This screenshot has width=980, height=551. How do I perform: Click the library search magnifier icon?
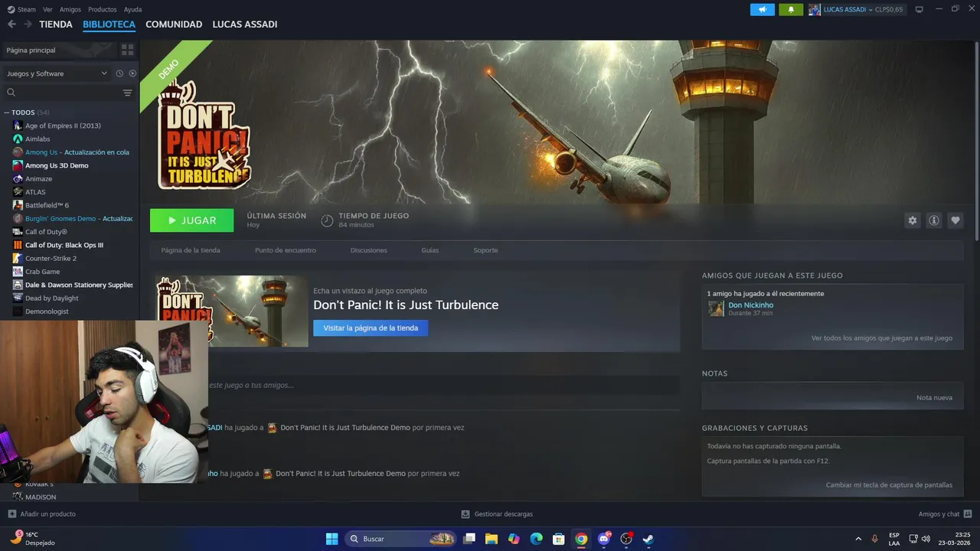click(11, 93)
